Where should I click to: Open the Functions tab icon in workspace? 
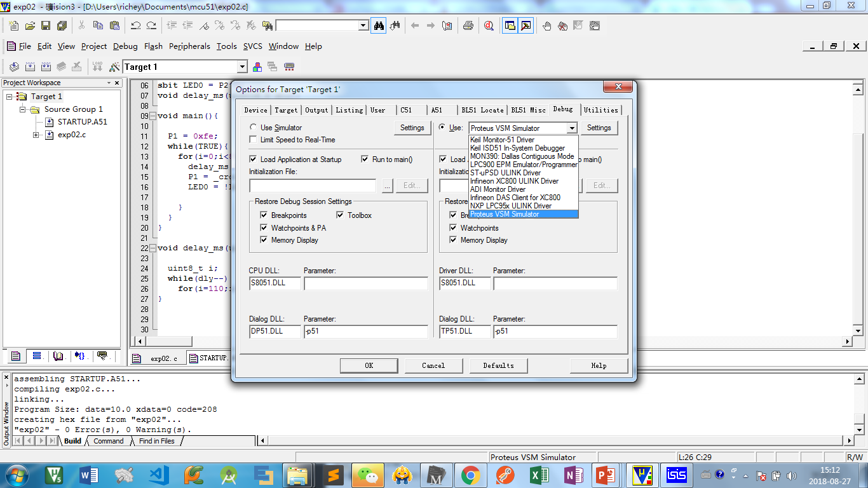(x=80, y=356)
